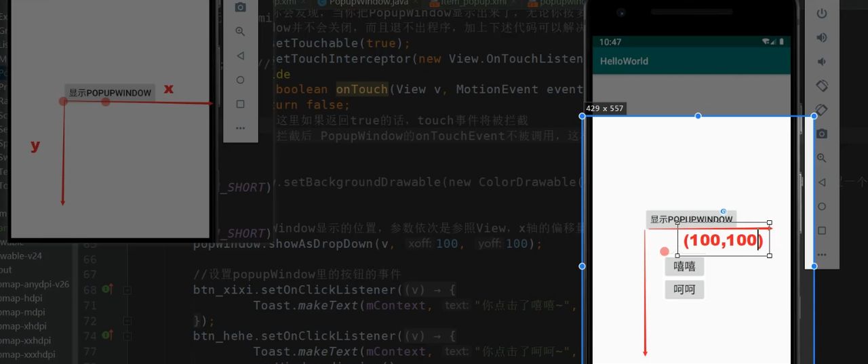Tap the 呵呵 popup button
The width and height of the screenshot is (868, 364).
pos(684,290)
